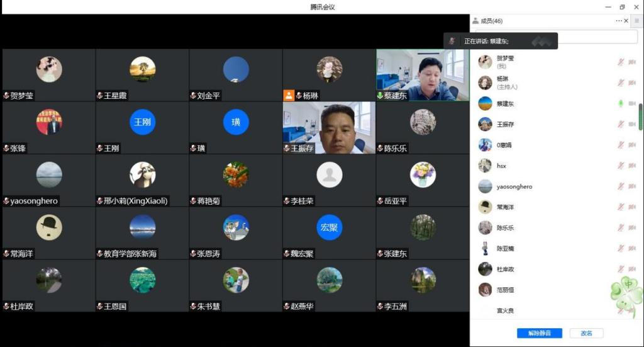Minimize the 腾讯会议 window

[x=608, y=7]
